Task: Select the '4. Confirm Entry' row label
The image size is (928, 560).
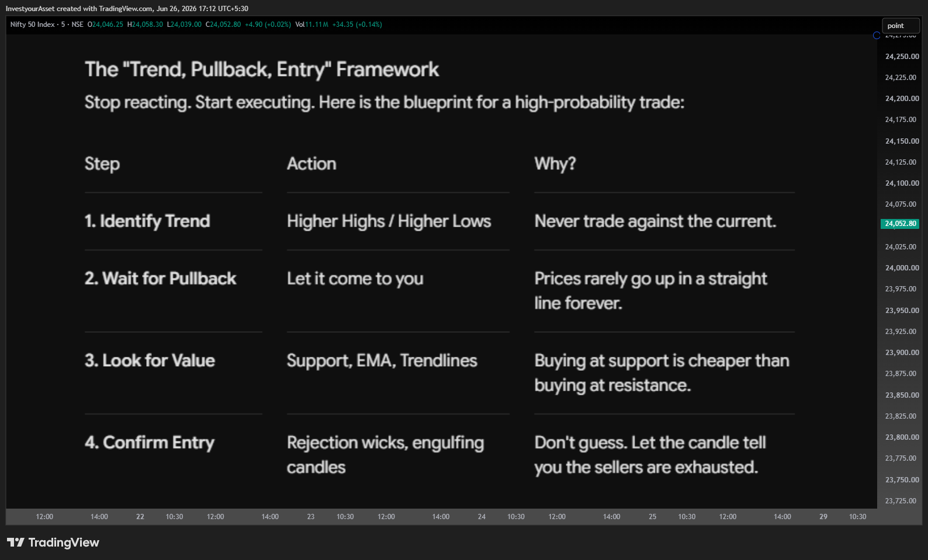Action: pyautogui.click(x=150, y=443)
